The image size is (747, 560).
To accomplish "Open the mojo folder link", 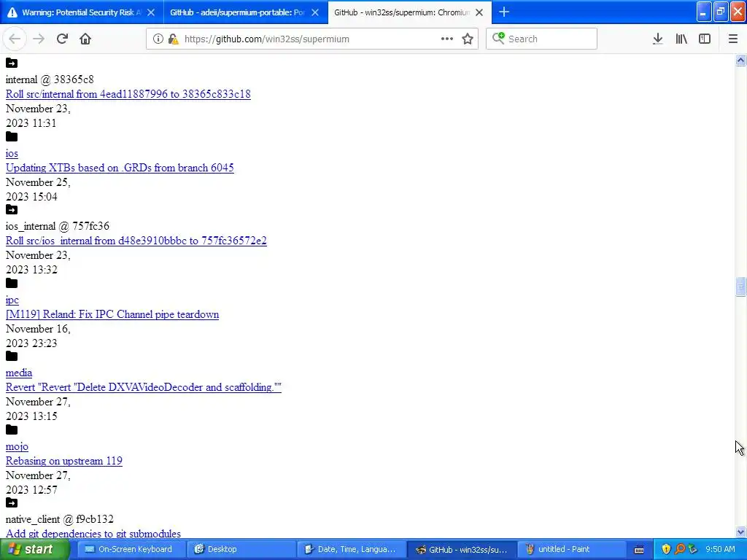I will (18, 447).
